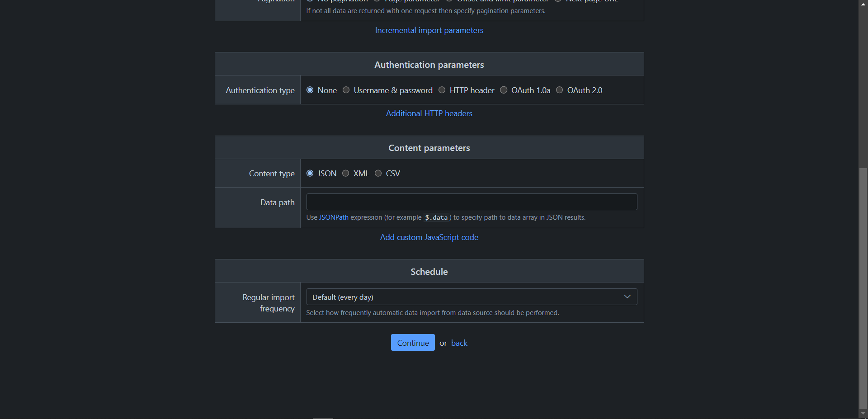This screenshot has height=419, width=868.
Task: Go back using the back link
Action: 459,343
